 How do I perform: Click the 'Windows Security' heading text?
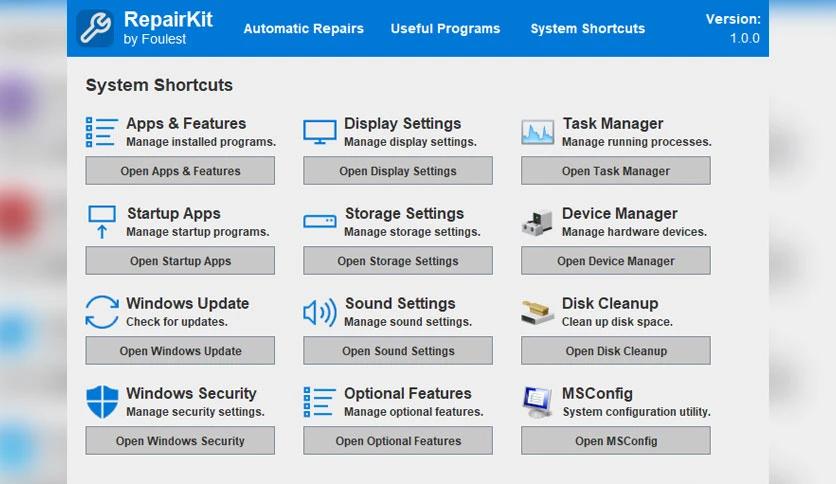pyautogui.click(x=191, y=394)
